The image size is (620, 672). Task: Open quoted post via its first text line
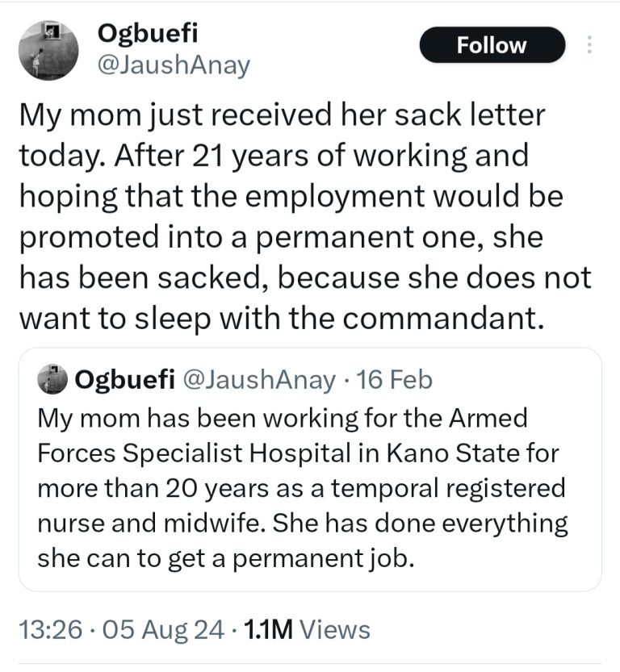[x=282, y=419]
